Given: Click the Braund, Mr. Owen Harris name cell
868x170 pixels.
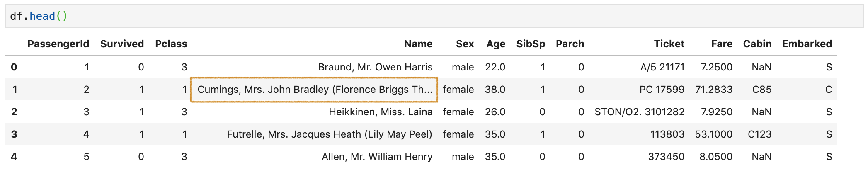Looking at the screenshot, I should click(x=375, y=67).
